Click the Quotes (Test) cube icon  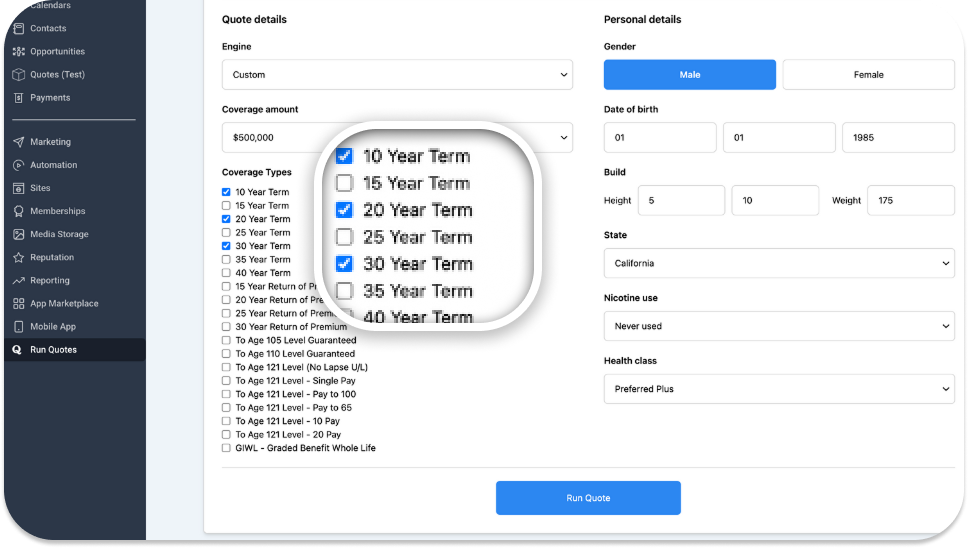[x=19, y=75]
